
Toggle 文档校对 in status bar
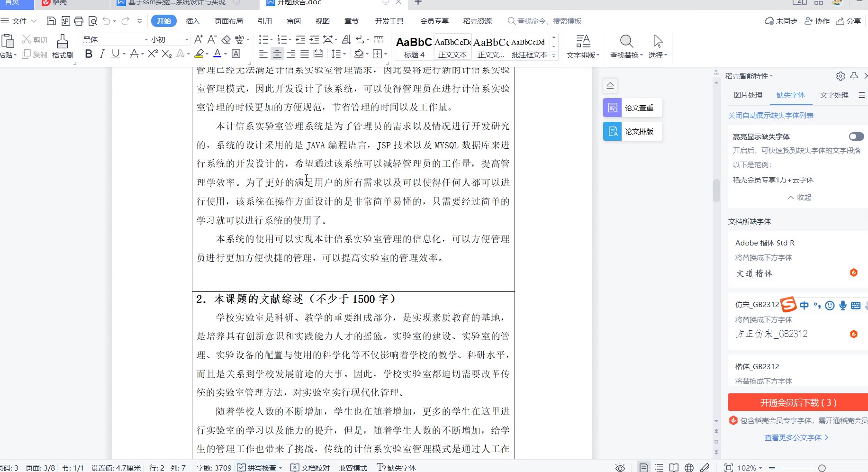310,468
